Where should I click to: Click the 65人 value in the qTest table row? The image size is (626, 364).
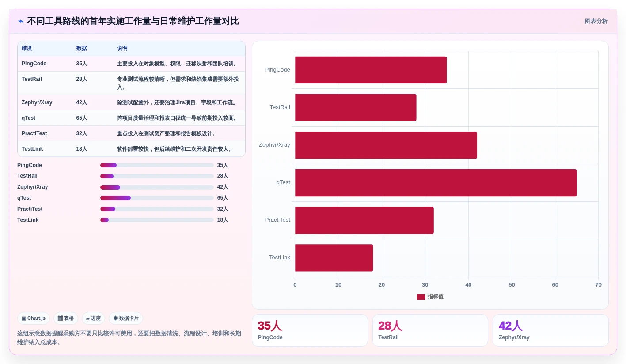[82, 118]
